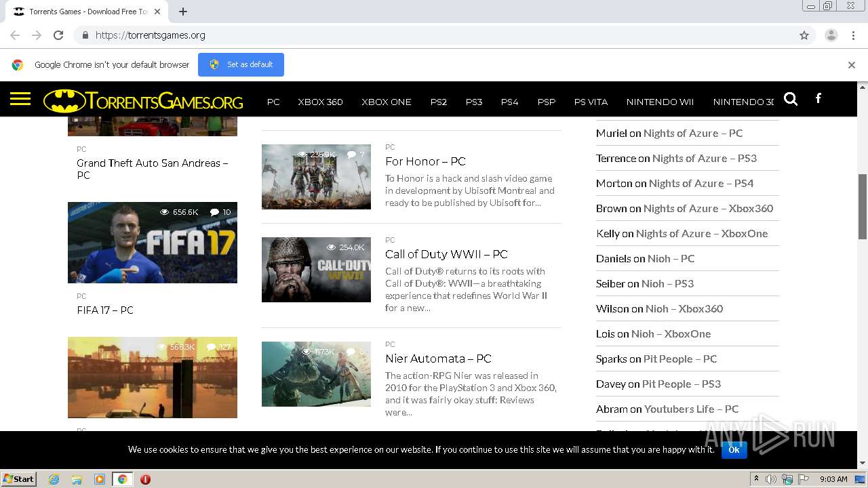Image resolution: width=868 pixels, height=488 pixels.
Task: Open Nights of Azure – Xbox360 link
Action: pos(708,208)
